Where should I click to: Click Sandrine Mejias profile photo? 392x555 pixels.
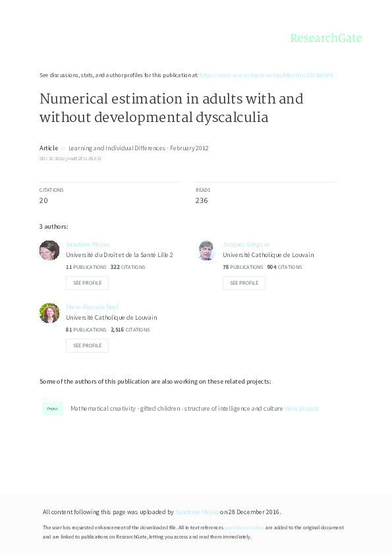(x=49, y=250)
